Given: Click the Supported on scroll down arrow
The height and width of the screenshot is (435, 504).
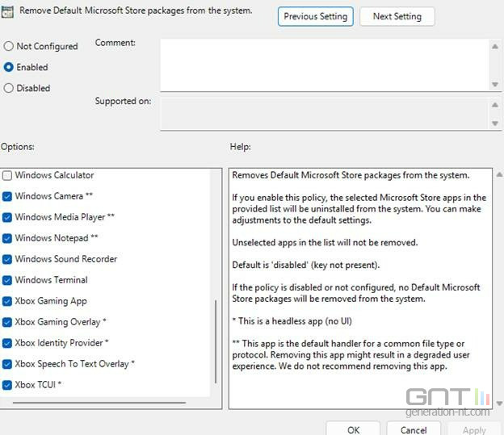Looking at the screenshot, I should pyautogui.click(x=495, y=123).
